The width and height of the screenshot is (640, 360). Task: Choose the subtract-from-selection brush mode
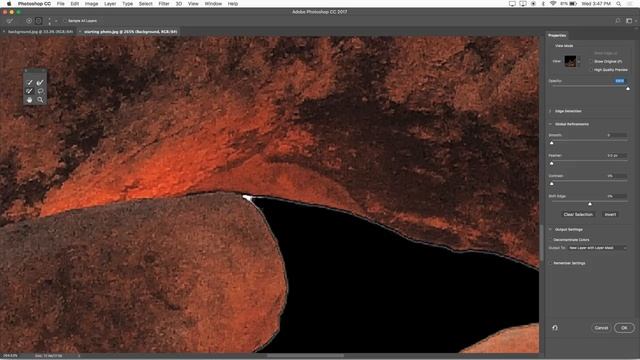[x=38, y=21]
